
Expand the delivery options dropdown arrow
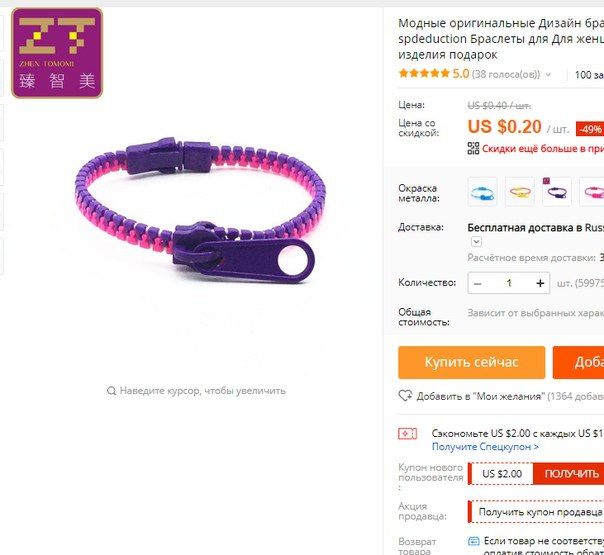476,241
